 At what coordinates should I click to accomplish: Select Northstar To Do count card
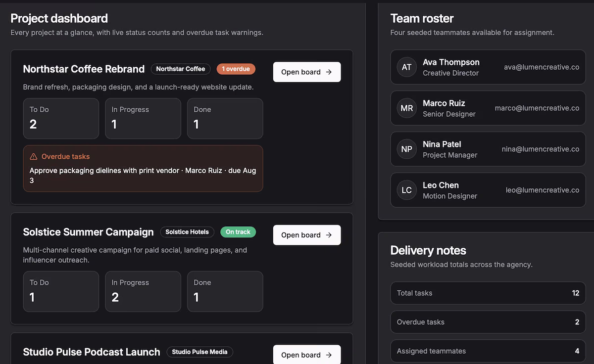click(61, 118)
